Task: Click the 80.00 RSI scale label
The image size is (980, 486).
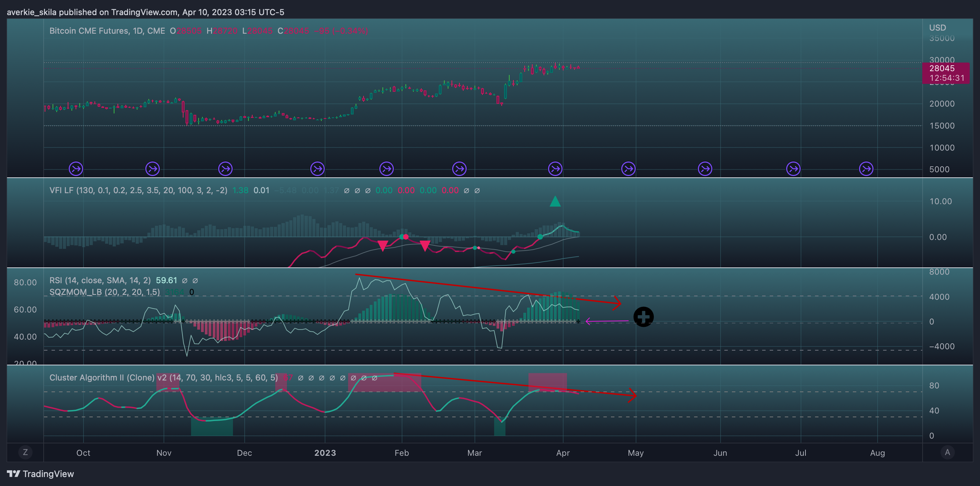Action: pos(25,283)
